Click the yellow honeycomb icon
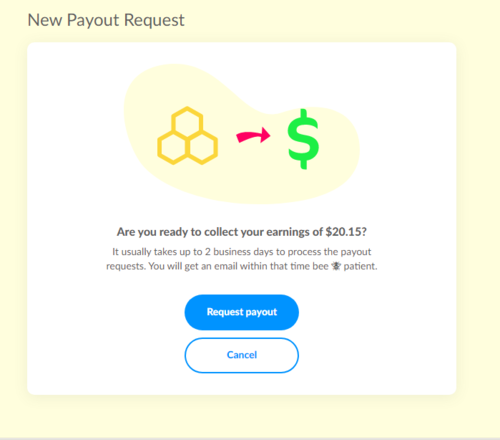The image size is (500, 440). (x=187, y=135)
